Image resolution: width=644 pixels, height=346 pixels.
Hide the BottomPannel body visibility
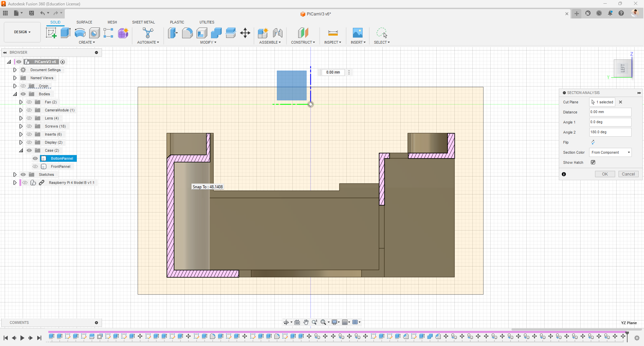[35, 158]
